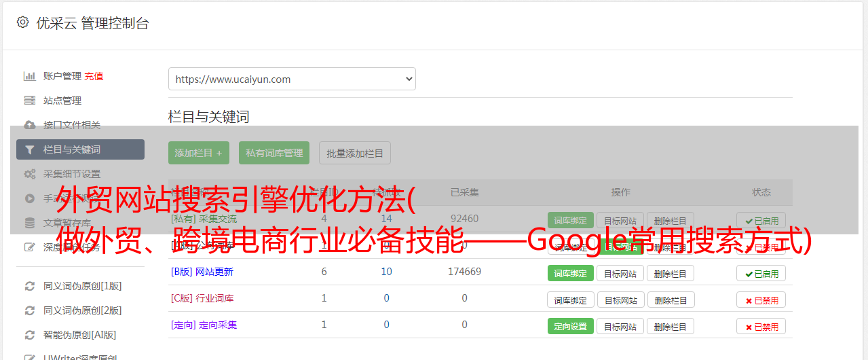Toggle the 已启用 status for 采集交流
This screenshot has width=868, height=360.
pyautogui.click(x=761, y=220)
